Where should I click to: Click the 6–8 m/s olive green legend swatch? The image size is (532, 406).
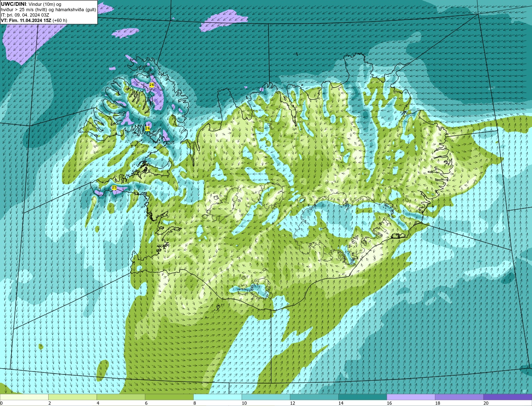click(x=169, y=397)
